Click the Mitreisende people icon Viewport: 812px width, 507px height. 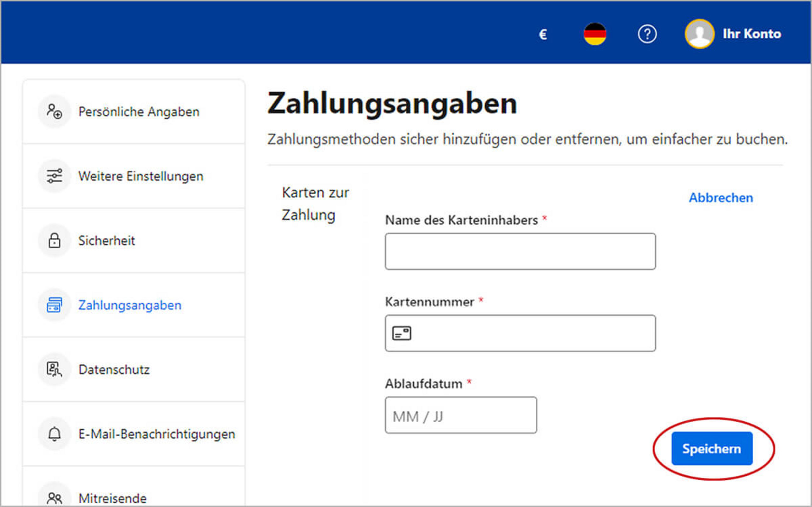54,497
